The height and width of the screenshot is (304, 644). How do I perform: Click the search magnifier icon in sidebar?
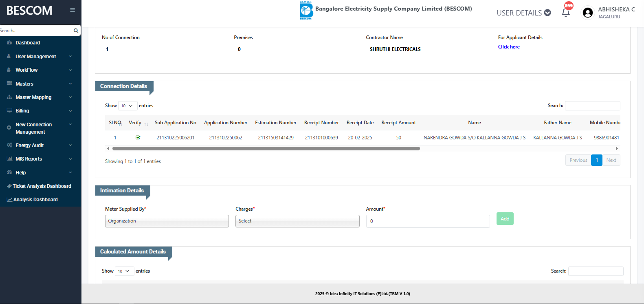(76, 31)
